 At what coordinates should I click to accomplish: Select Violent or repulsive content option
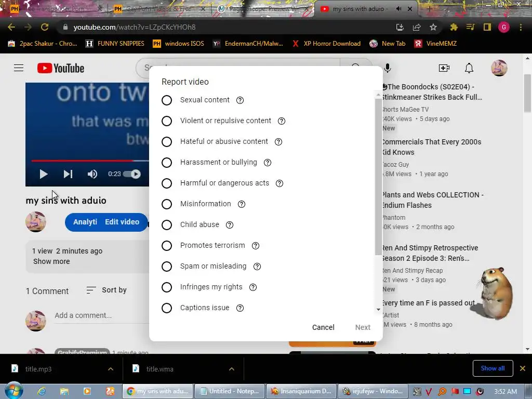pyautogui.click(x=167, y=121)
